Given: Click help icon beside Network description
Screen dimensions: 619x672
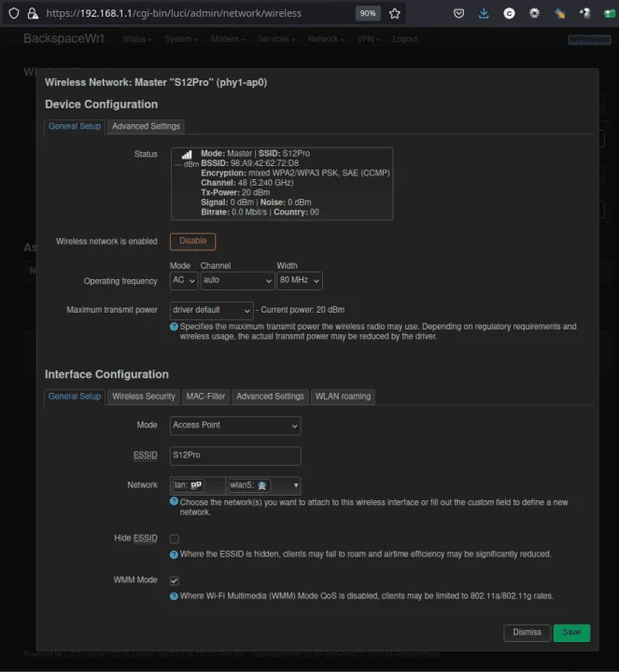Looking at the screenshot, I should click(174, 501).
